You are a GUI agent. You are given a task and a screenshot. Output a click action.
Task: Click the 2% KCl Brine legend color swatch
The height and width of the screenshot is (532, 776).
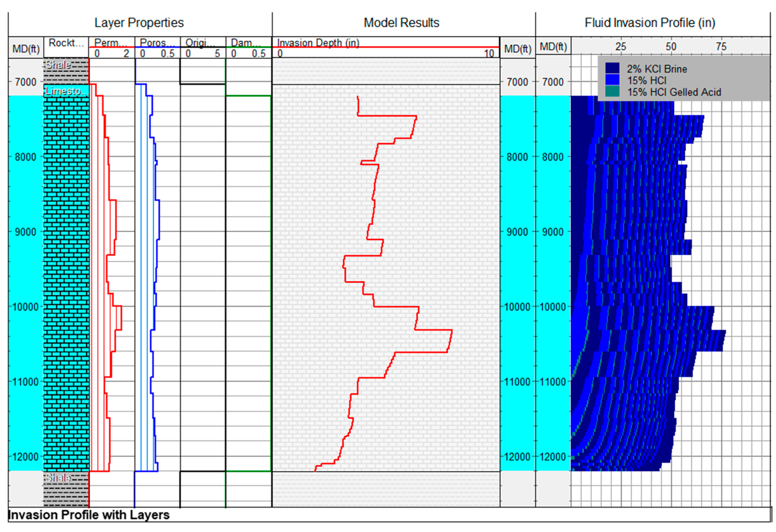[612, 68]
